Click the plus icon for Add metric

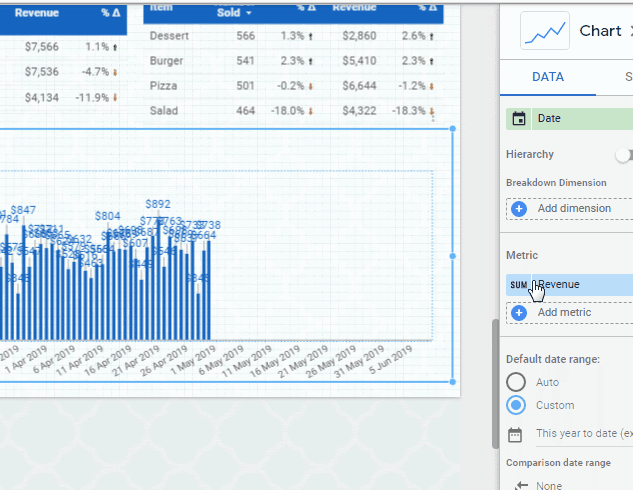[519, 313]
